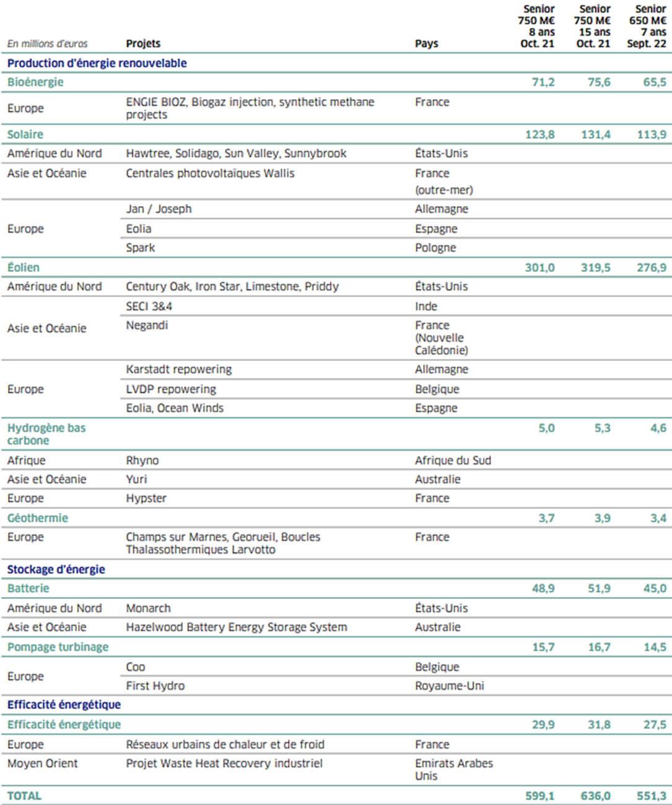Select the Rhyno project cell
The height and width of the screenshot is (805, 672).
tap(142, 461)
